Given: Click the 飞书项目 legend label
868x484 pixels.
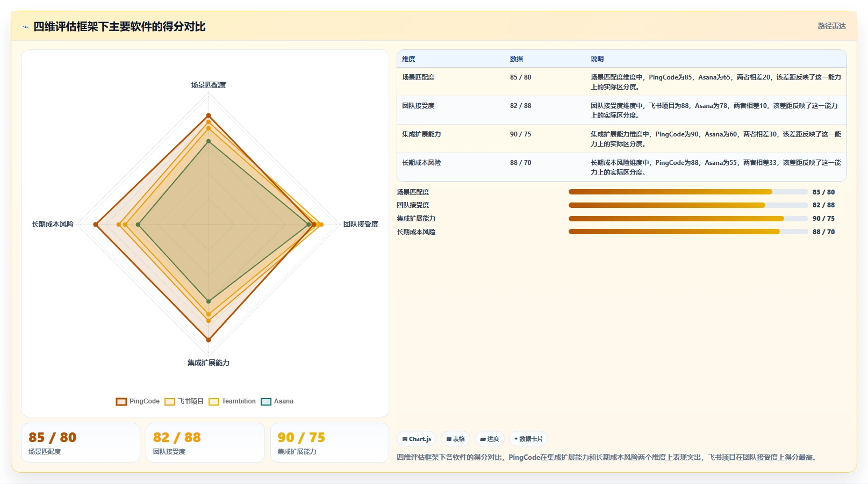Looking at the screenshot, I should (191, 401).
